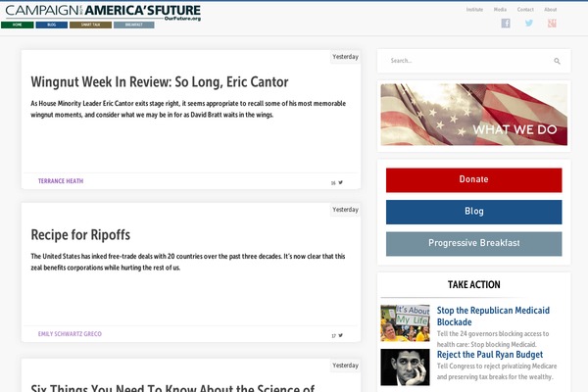Image resolution: width=588 pixels, height=392 pixels.
Task: Open article Wingnut Week In Review headline
Action: coord(160,81)
